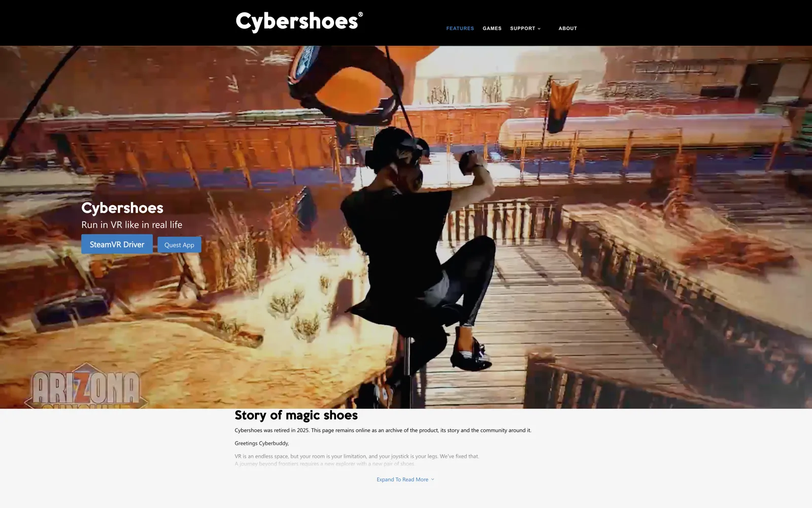Expand the Support dropdown menu

click(x=525, y=28)
